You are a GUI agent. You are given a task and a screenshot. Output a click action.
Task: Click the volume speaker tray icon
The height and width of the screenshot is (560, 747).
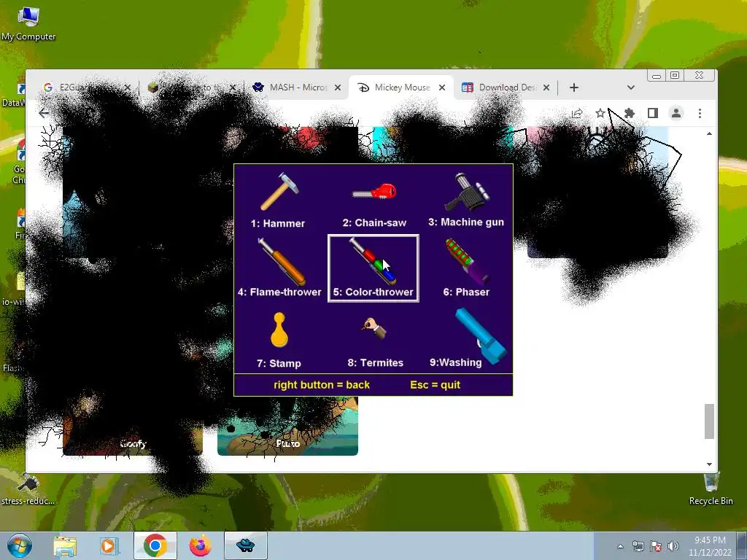point(673,546)
